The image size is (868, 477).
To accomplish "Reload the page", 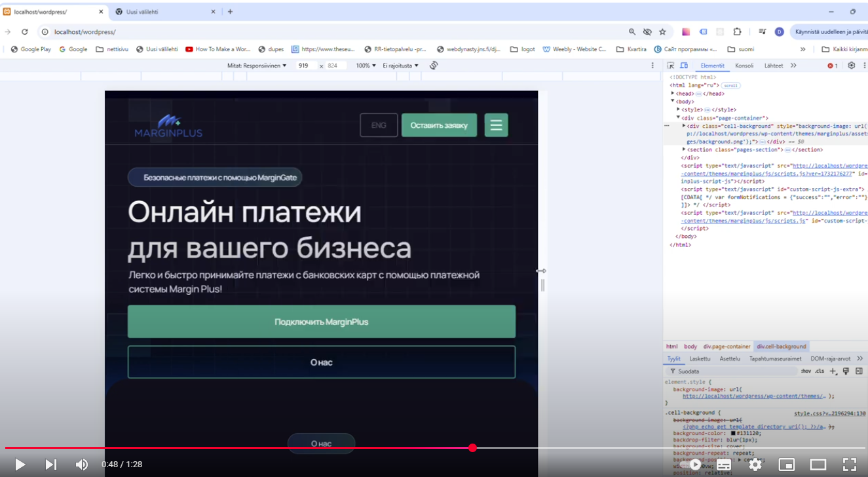I will pyautogui.click(x=25, y=31).
